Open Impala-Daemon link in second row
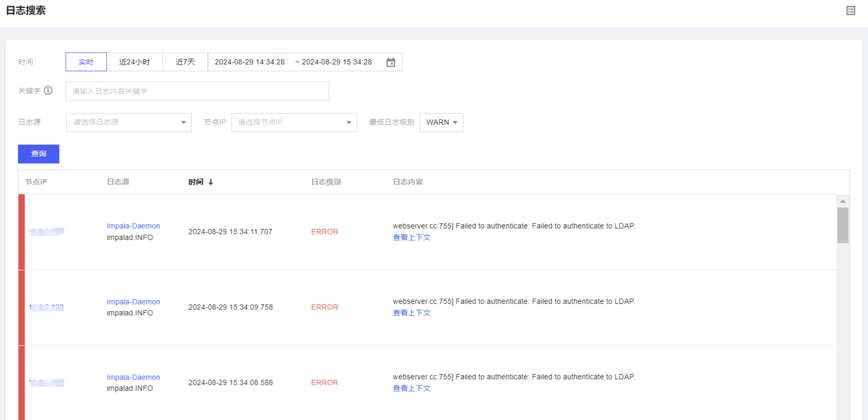 click(x=133, y=302)
